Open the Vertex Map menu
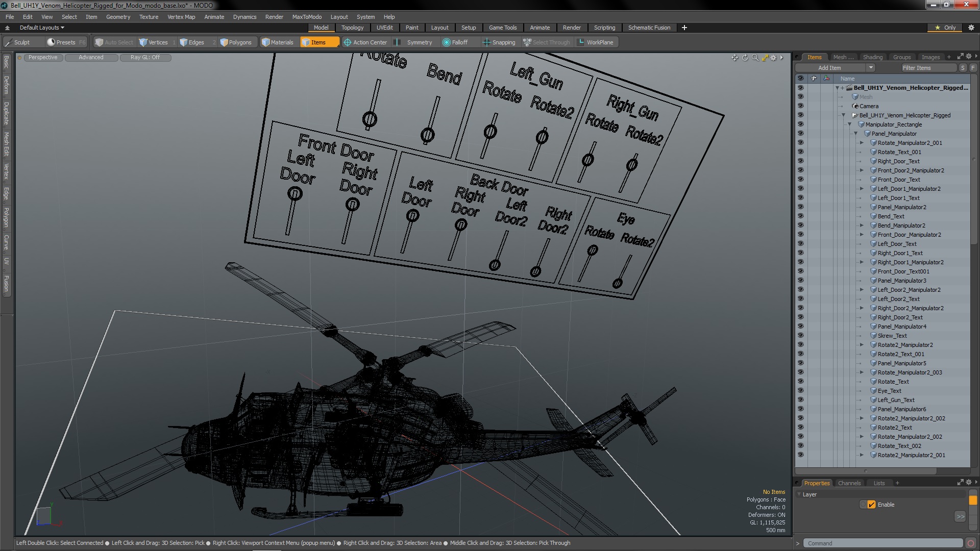This screenshot has height=551, width=980. 181,17
